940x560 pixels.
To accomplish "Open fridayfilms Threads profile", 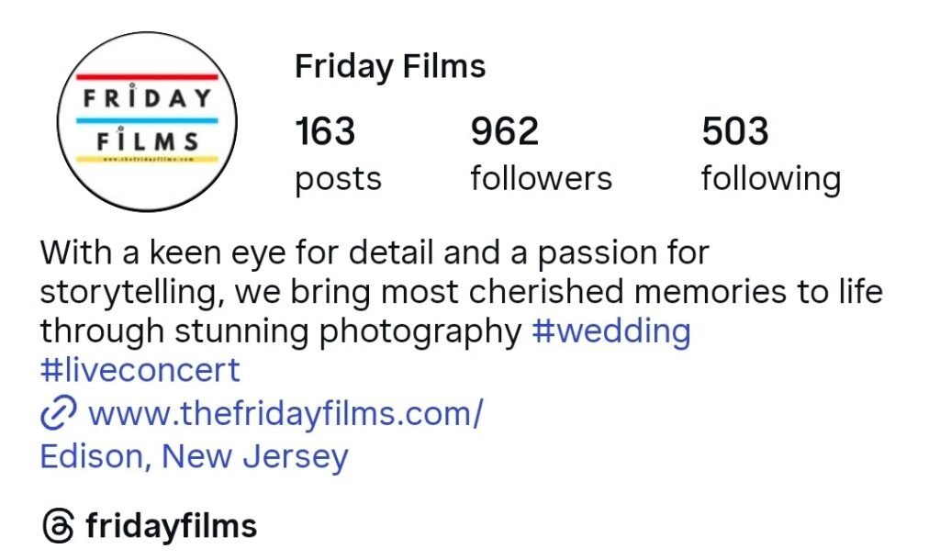I will [171, 526].
